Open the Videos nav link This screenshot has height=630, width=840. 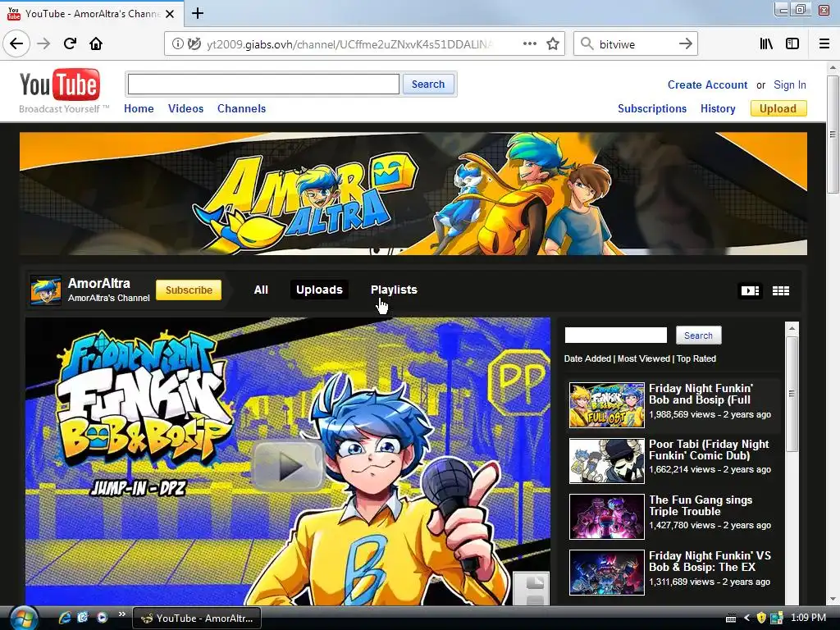click(186, 108)
